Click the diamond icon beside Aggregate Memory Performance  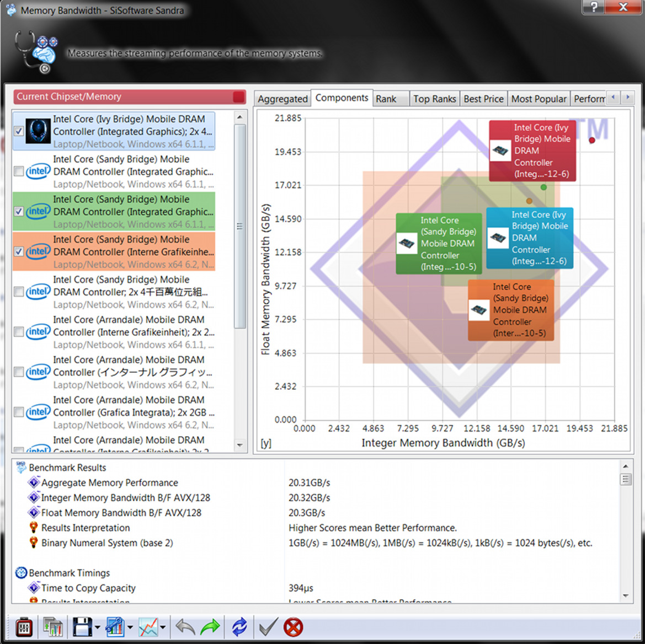(x=34, y=482)
